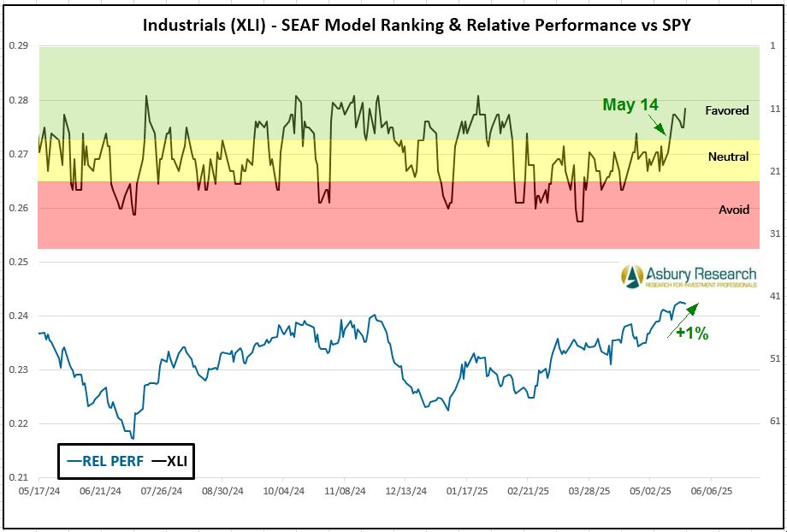The image size is (787, 532).
Task: Click the green arrow above +1% label
Action: [x=689, y=311]
